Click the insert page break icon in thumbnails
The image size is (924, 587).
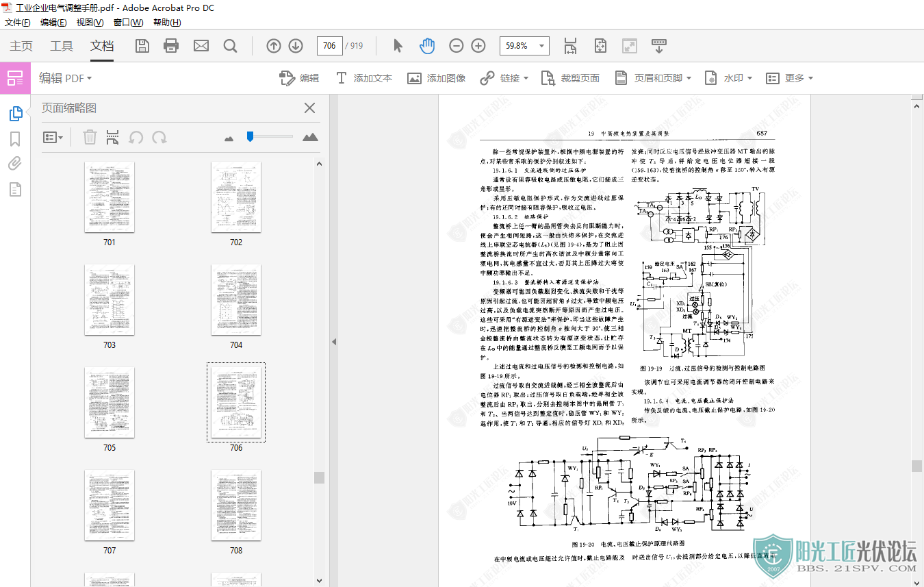(x=113, y=137)
